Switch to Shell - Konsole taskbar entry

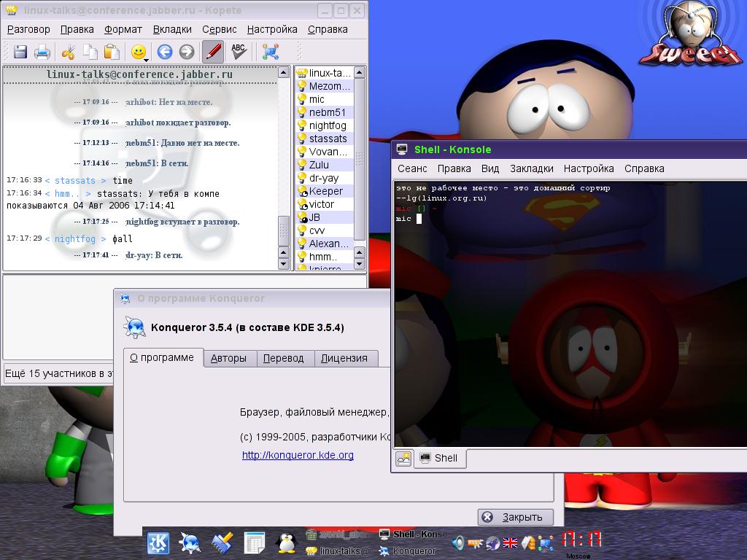tap(413, 534)
